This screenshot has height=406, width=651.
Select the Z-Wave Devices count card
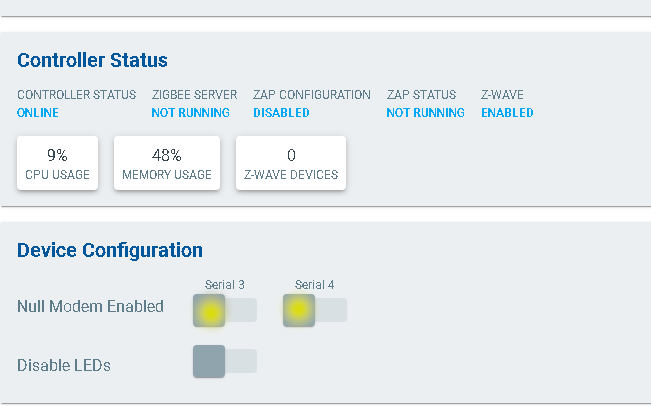pos(291,164)
